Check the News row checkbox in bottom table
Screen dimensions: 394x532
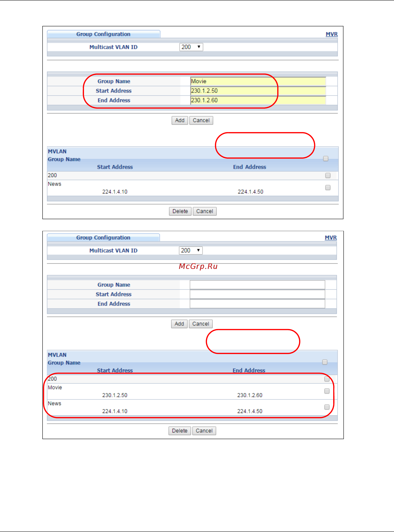327,407
